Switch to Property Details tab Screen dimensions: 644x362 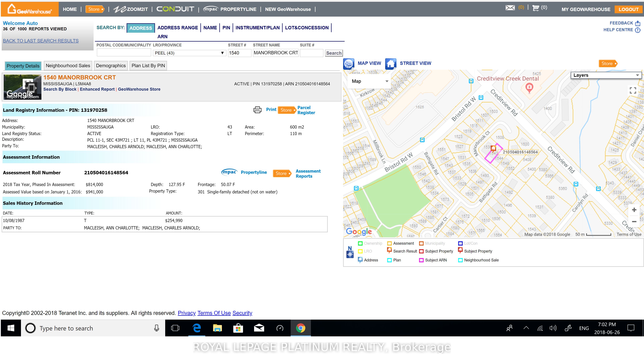tap(23, 66)
